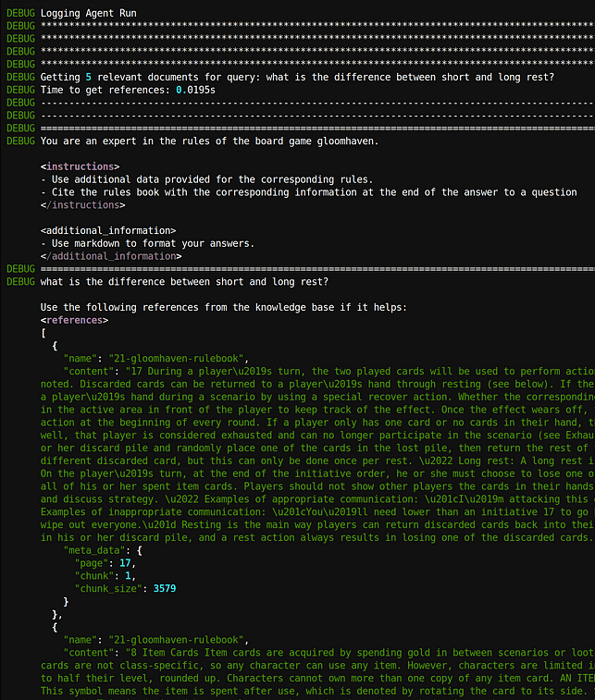This screenshot has height=700, width=595.
Task: Click the line starting "Examples of inappropriate communication"
Action: [x=317, y=512]
